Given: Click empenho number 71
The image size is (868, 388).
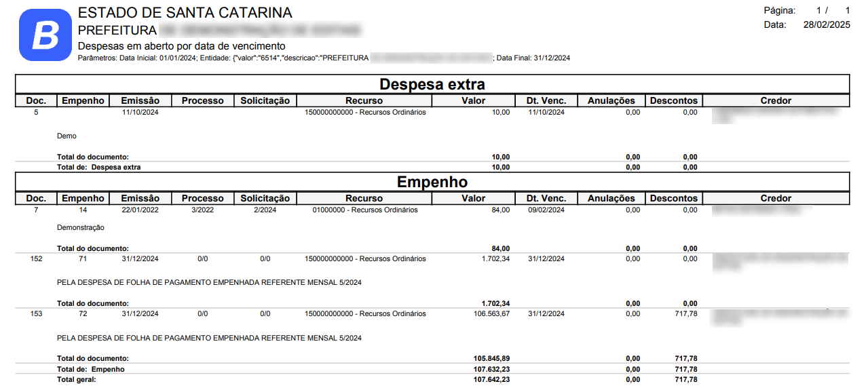Looking at the screenshot, I should click(x=83, y=259).
